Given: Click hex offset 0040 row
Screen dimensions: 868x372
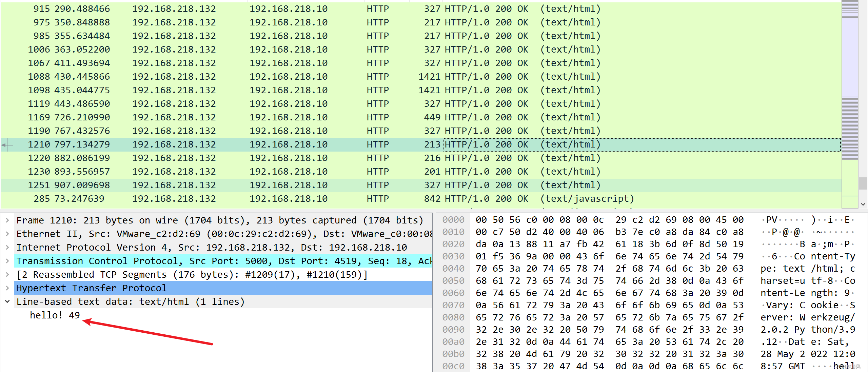Looking at the screenshot, I should [453, 269].
